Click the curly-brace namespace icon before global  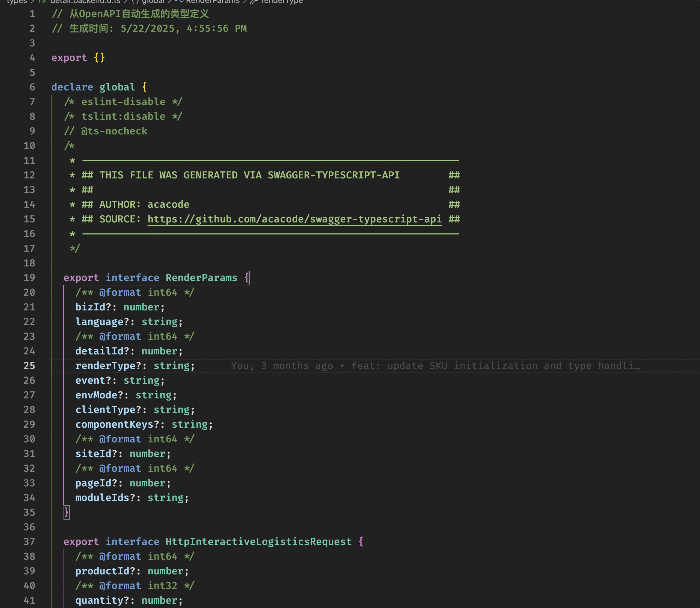[x=135, y=2]
